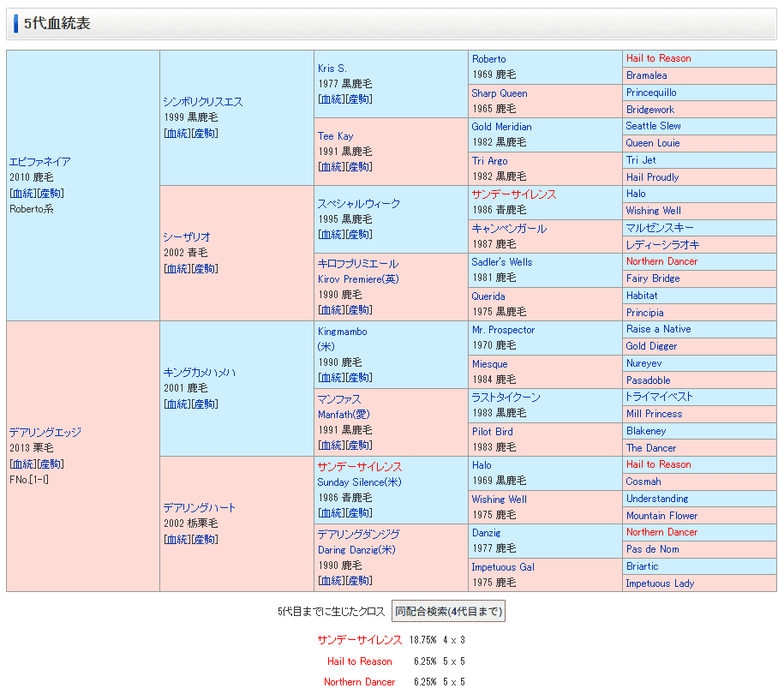This screenshot has width=784, height=688.
Task: Click the Pasadoble link
Action: (x=648, y=380)
